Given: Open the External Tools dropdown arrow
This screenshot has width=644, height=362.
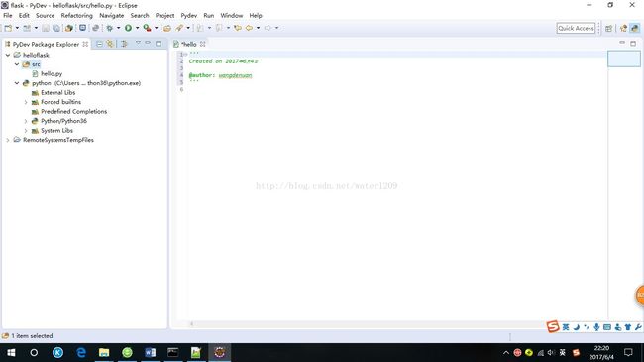Looking at the screenshot, I should (157, 28).
